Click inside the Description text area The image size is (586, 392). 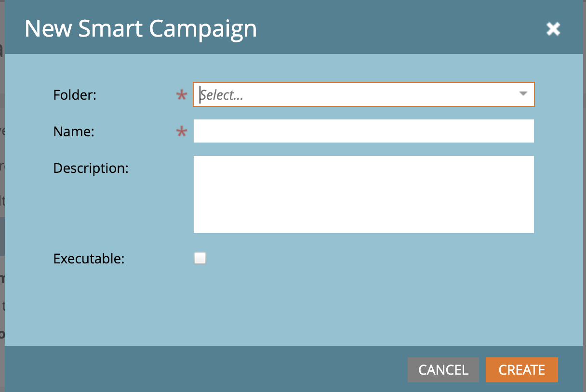coord(364,195)
